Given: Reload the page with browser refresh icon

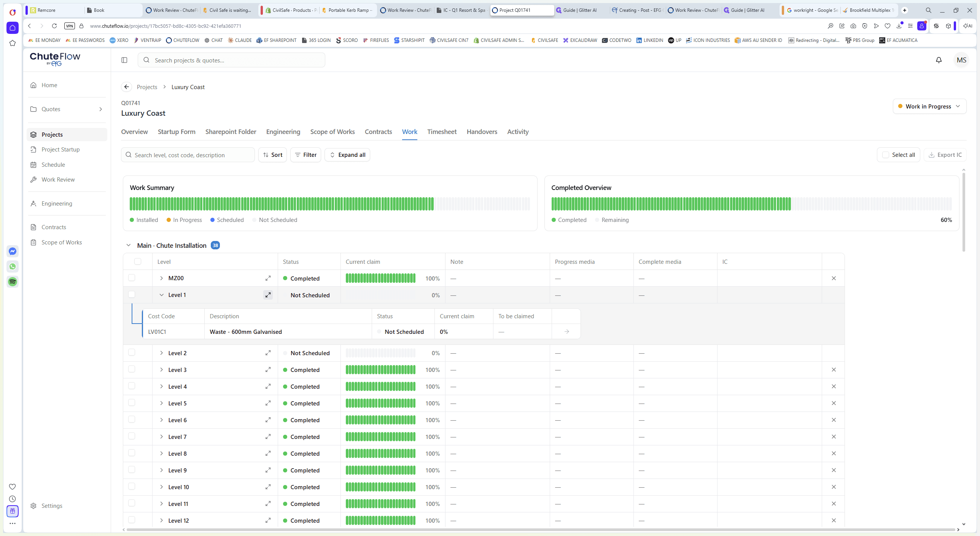Looking at the screenshot, I should click(x=54, y=26).
